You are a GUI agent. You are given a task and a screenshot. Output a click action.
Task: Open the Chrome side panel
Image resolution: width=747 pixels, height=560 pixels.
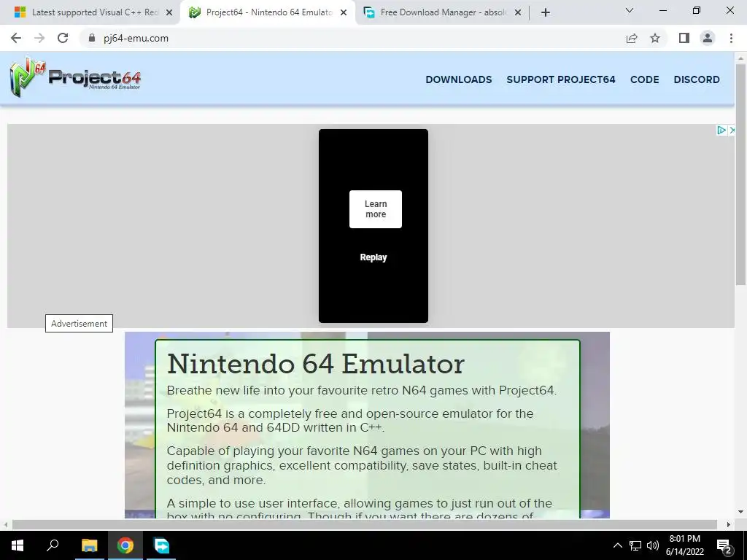684,38
